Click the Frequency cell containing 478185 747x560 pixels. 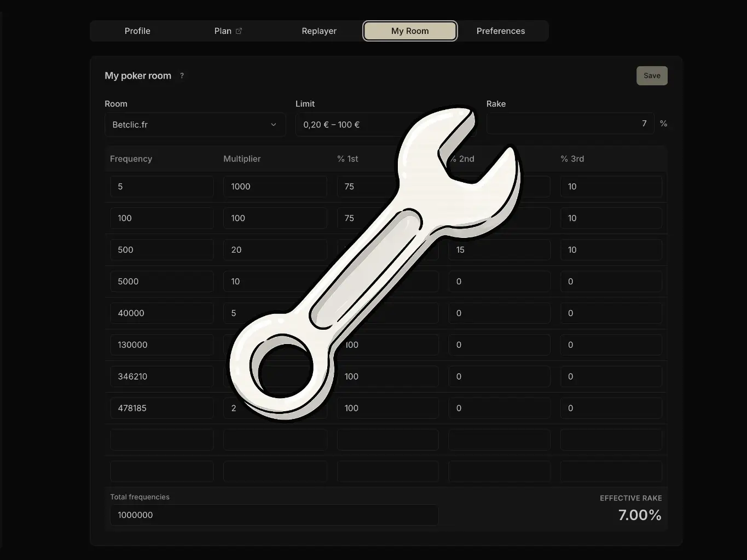pos(161,407)
